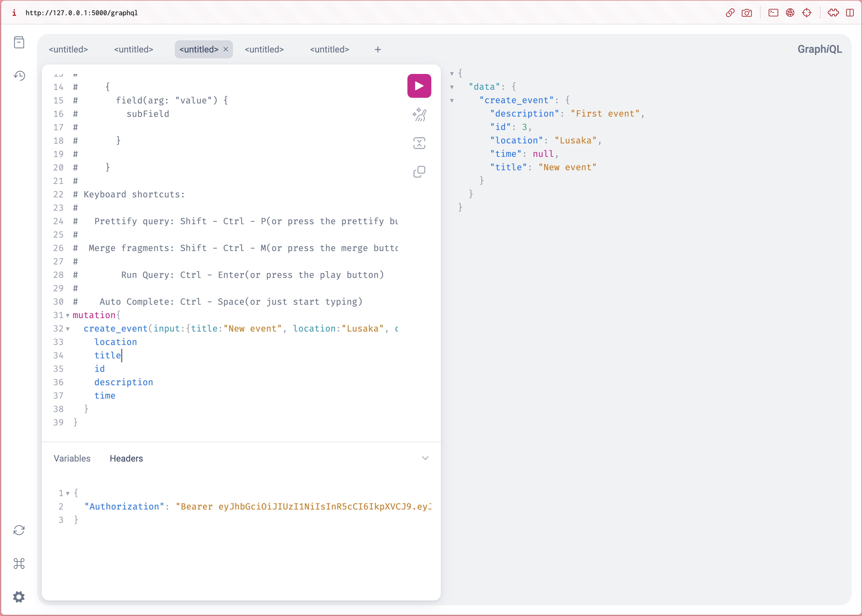Collapse the variables and headers pane chevron
862x616 pixels.
(425, 458)
